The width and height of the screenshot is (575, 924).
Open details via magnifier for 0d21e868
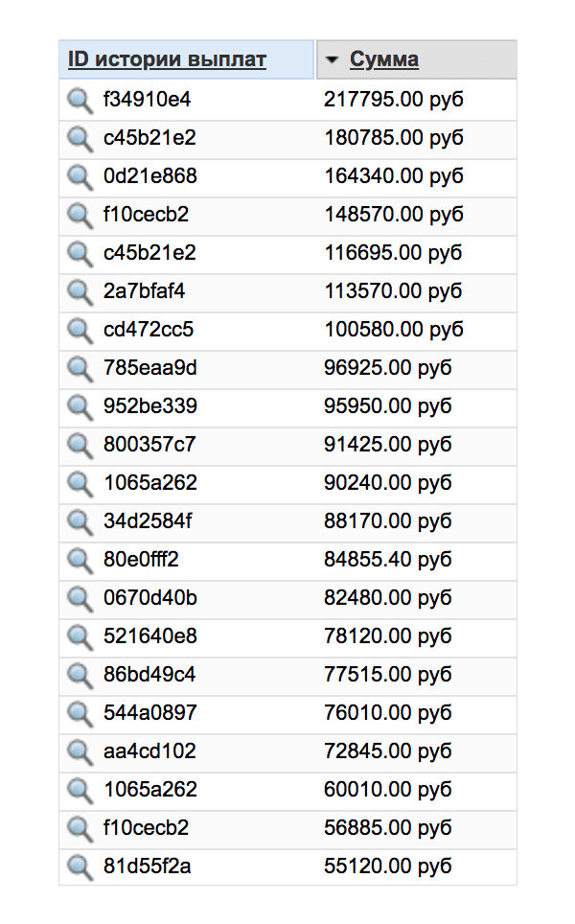(x=79, y=176)
